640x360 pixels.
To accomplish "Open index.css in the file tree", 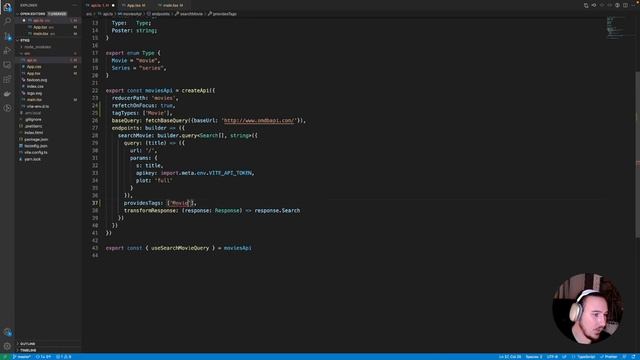I will 35,87.
